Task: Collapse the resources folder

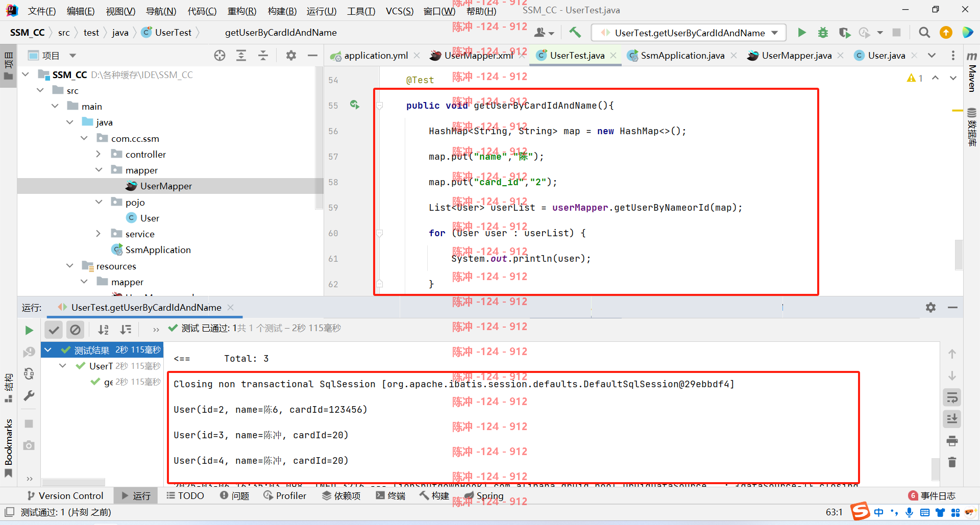Action: point(69,266)
